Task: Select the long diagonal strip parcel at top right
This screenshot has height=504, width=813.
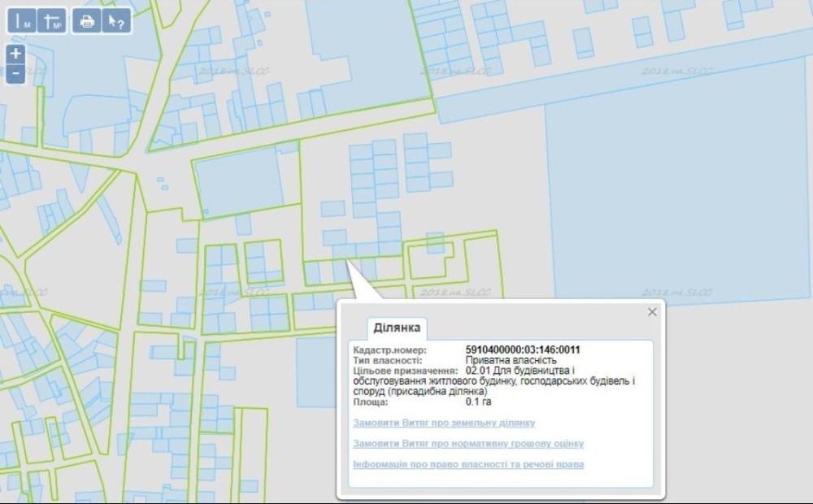Action: 622,78
